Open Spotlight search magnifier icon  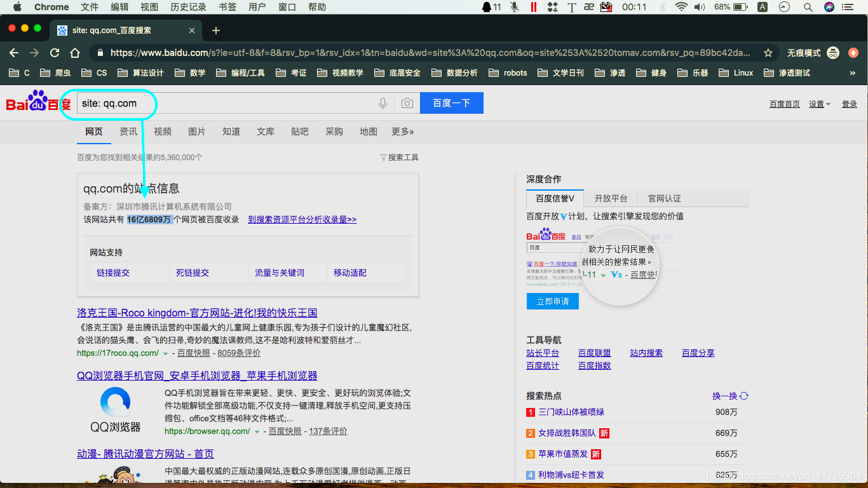pyautogui.click(x=808, y=7)
